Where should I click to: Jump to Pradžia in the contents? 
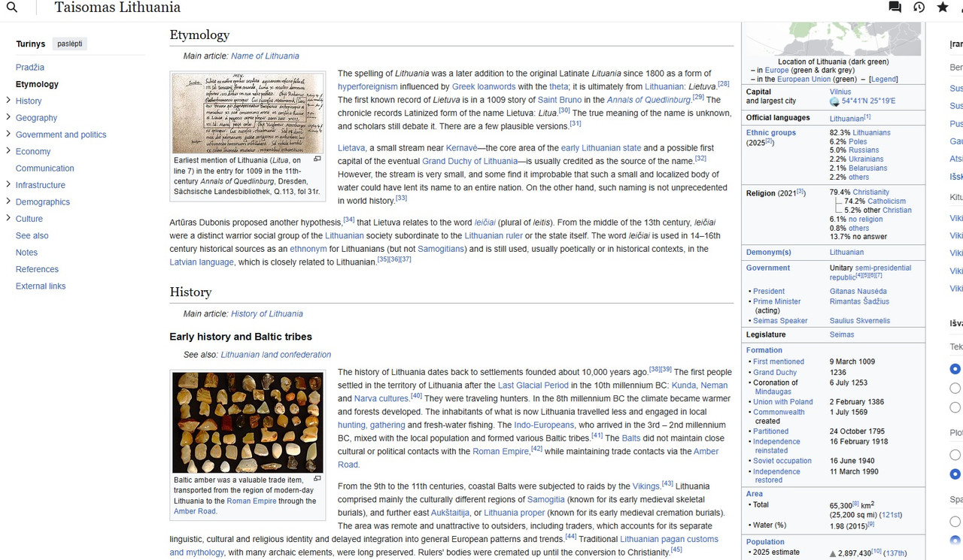tap(30, 68)
